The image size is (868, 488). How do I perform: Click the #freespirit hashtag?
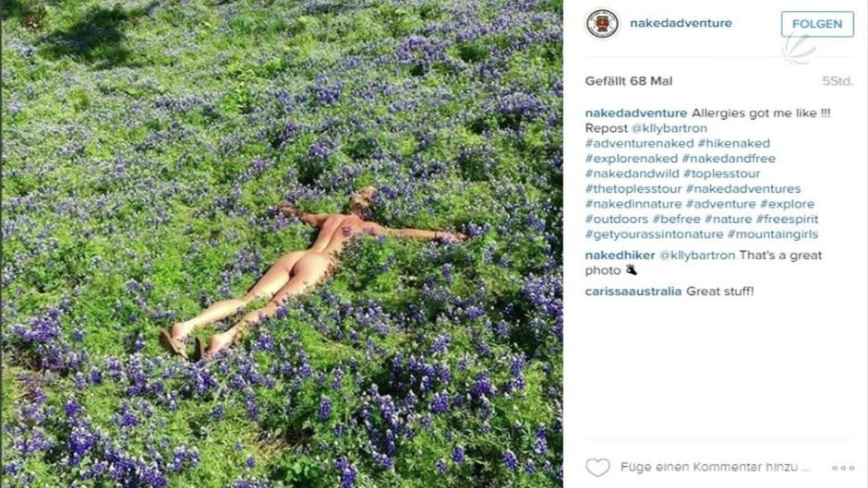click(787, 220)
